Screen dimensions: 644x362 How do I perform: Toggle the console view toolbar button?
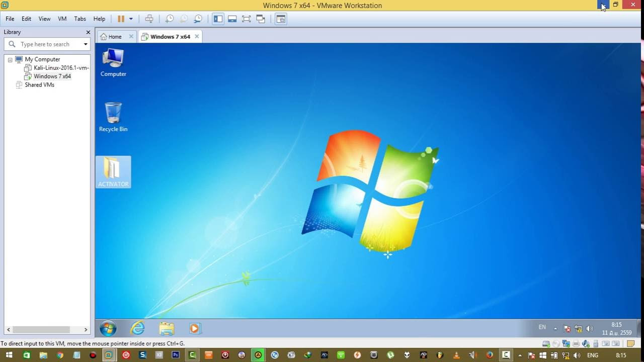(x=281, y=19)
